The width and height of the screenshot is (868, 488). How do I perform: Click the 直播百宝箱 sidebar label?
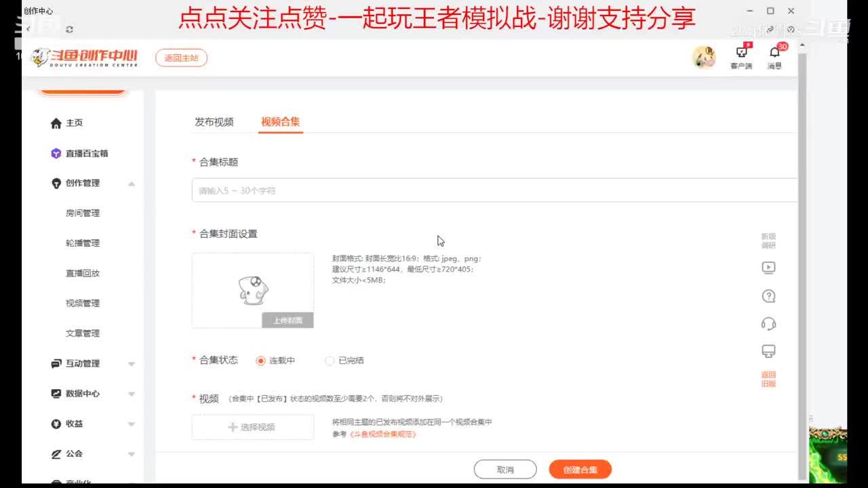click(87, 153)
